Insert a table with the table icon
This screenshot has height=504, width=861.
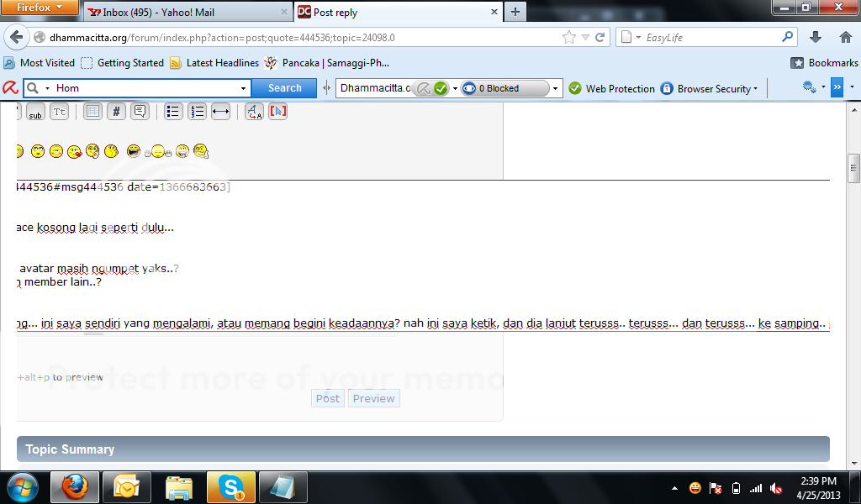point(92,112)
